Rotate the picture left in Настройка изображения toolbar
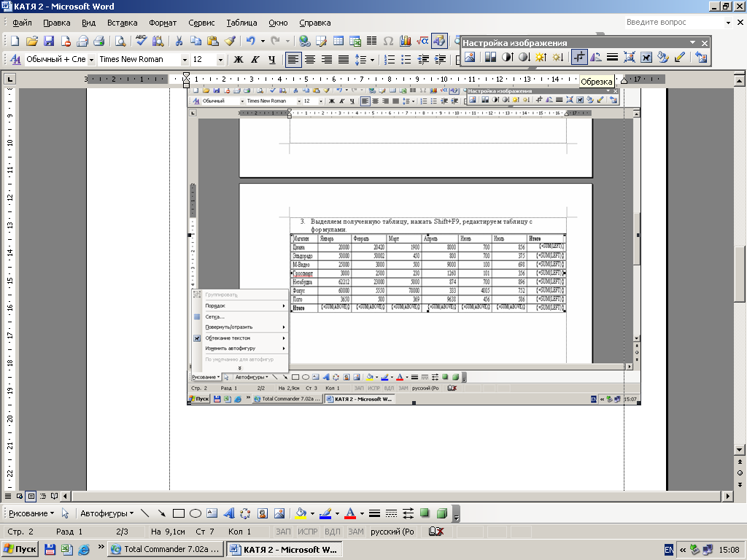Viewport: 747px width, 560px height. click(596, 57)
